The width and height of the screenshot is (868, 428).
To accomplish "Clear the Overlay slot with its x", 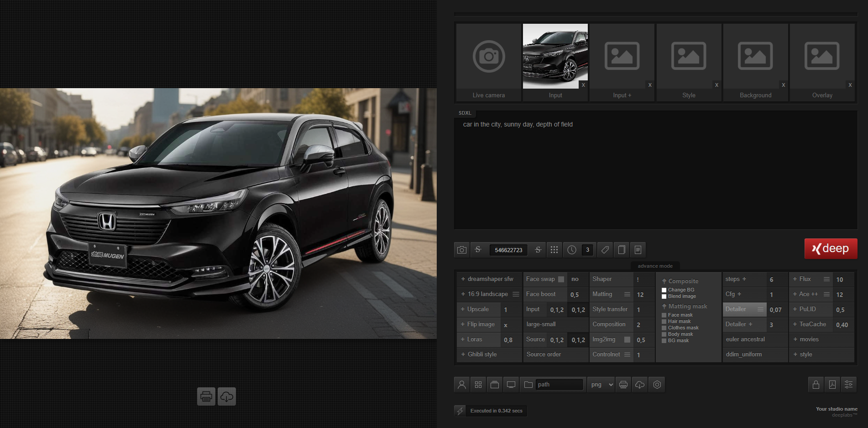I will (850, 85).
